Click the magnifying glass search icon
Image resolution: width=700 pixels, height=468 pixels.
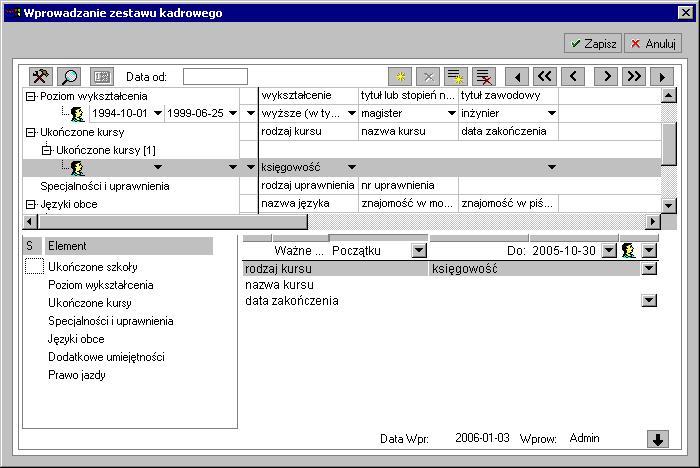coord(69,77)
